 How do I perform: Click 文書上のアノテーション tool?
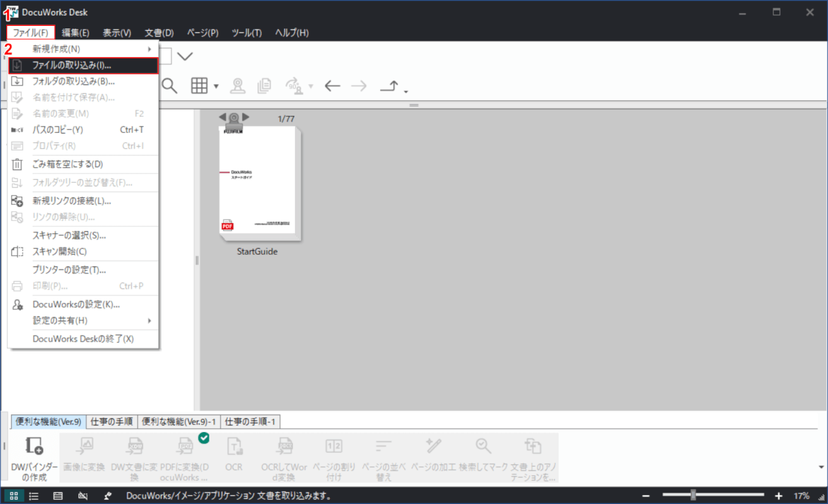534,458
